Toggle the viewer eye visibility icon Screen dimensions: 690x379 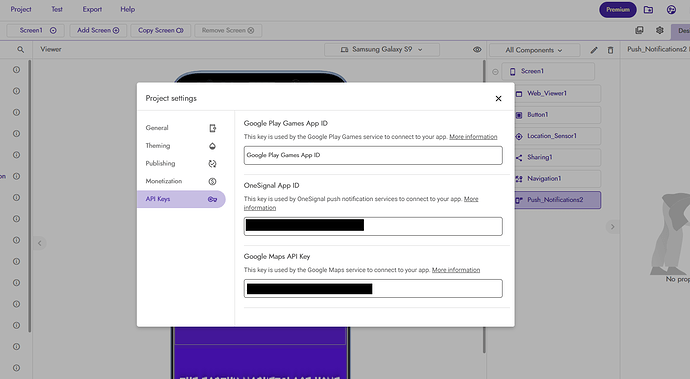pyautogui.click(x=477, y=50)
